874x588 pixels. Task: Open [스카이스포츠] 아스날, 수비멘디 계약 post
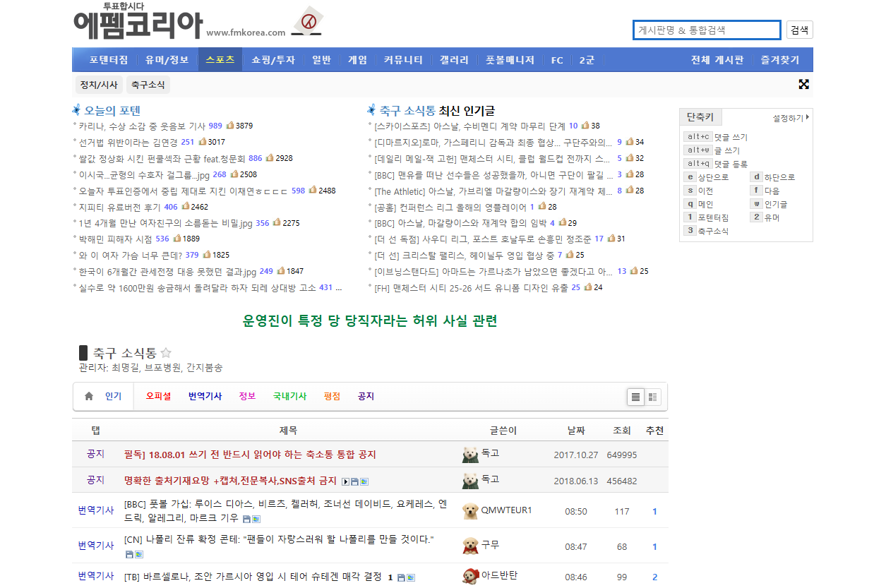coord(469,126)
